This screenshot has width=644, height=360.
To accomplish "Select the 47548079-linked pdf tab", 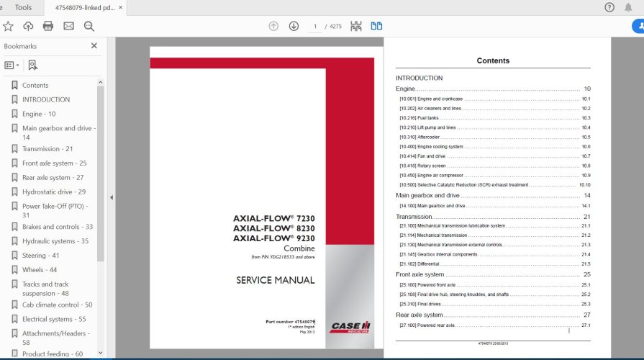I will coord(85,7).
